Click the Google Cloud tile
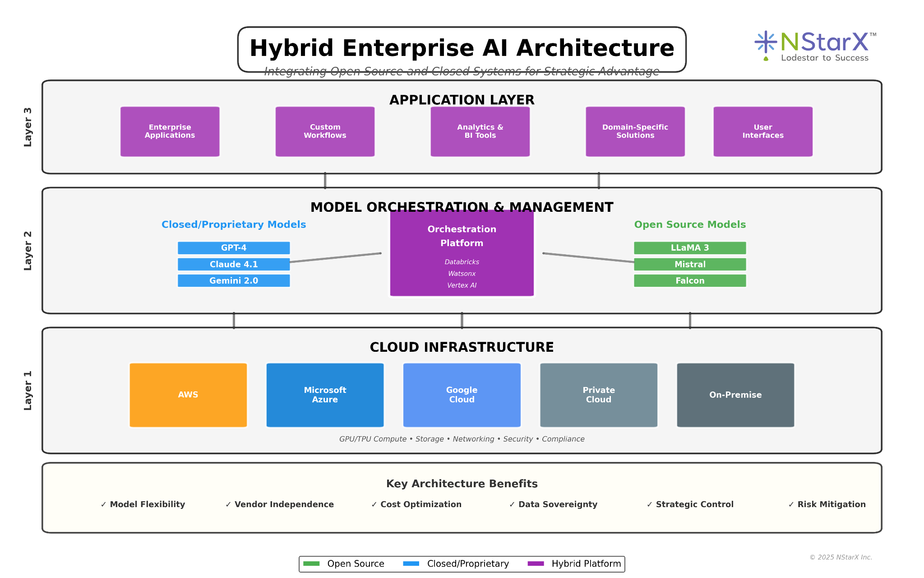The image size is (924, 578). (462, 395)
